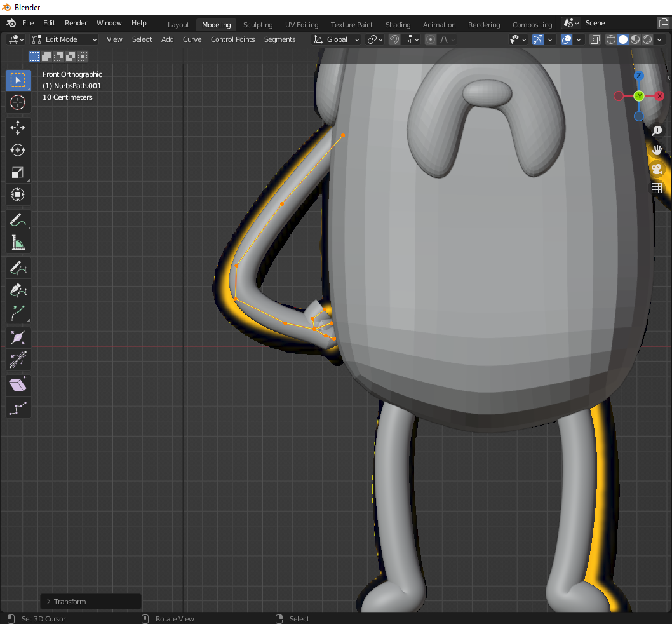672x624 pixels.
Task: Open the pivot point dropdown
Action: (375, 40)
